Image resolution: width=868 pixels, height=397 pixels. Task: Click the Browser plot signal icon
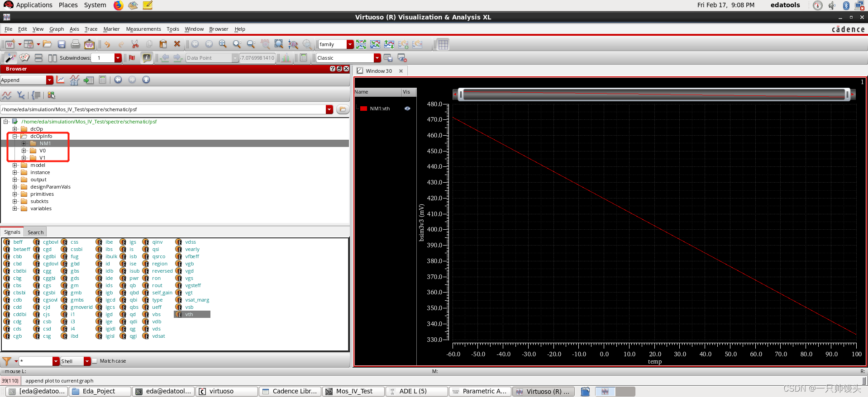[x=61, y=80]
